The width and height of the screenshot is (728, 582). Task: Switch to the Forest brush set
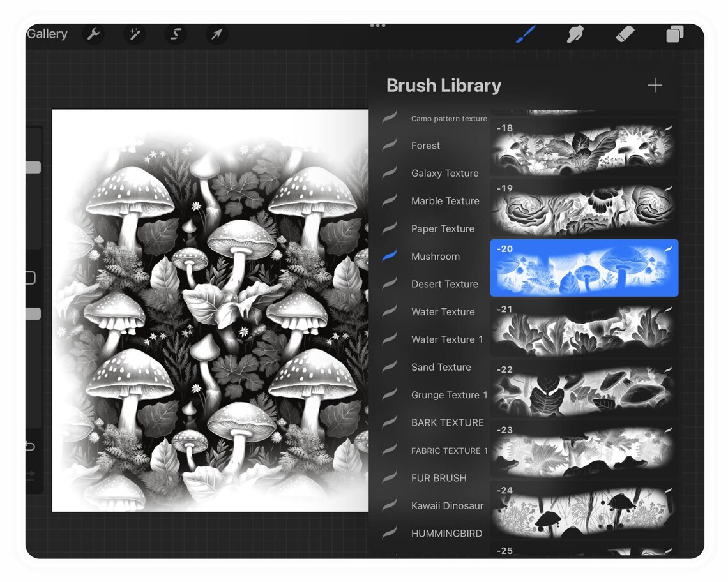pos(425,145)
